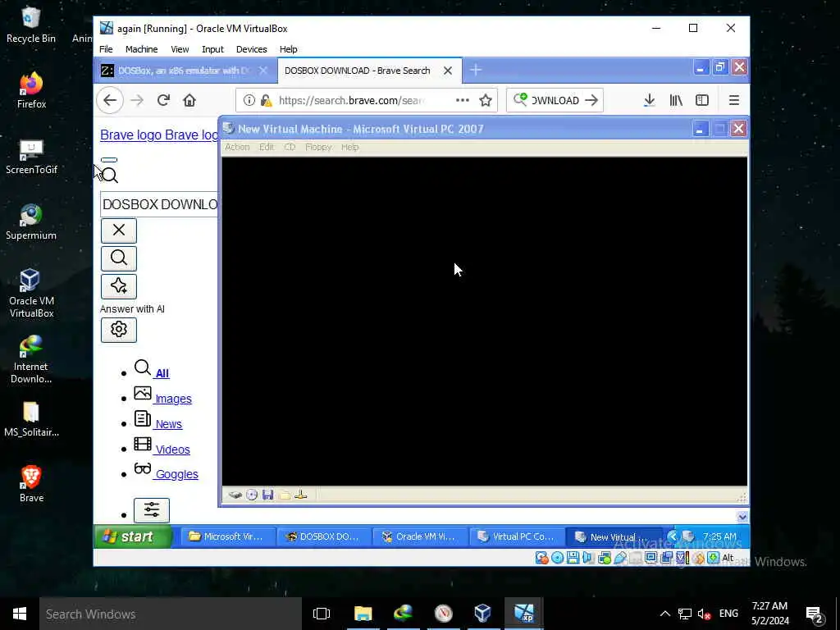840x630 pixels.
Task: Click the DOSBOX DOWNLO Brave search box
Action: click(159, 204)
